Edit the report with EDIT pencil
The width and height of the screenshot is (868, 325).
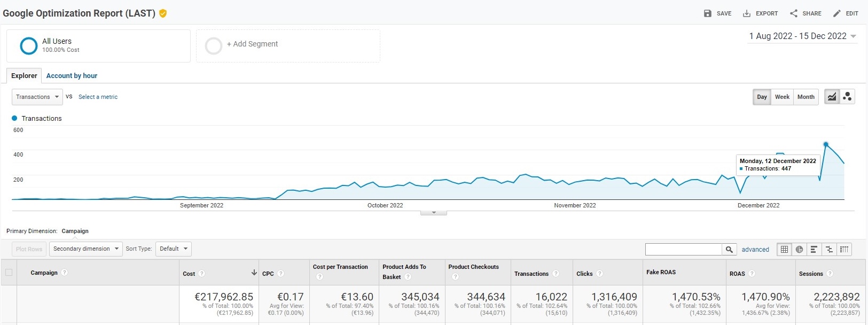(x=846, y=13)
